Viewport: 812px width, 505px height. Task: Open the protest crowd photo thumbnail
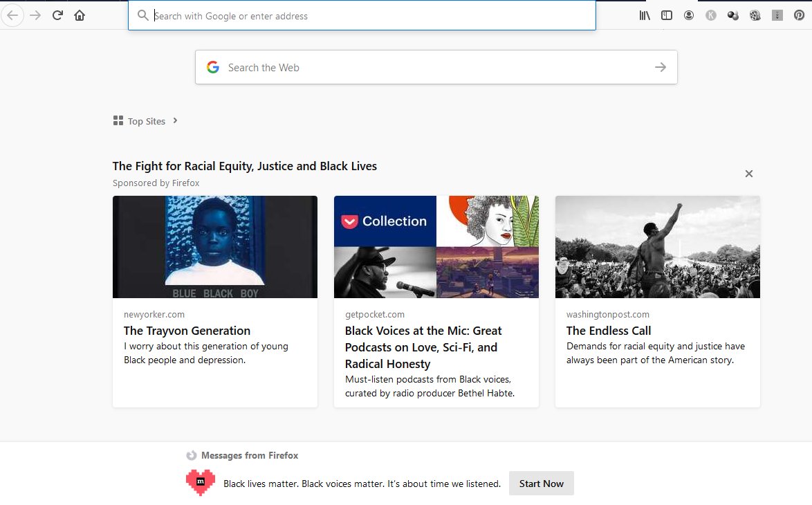[658, 247]
